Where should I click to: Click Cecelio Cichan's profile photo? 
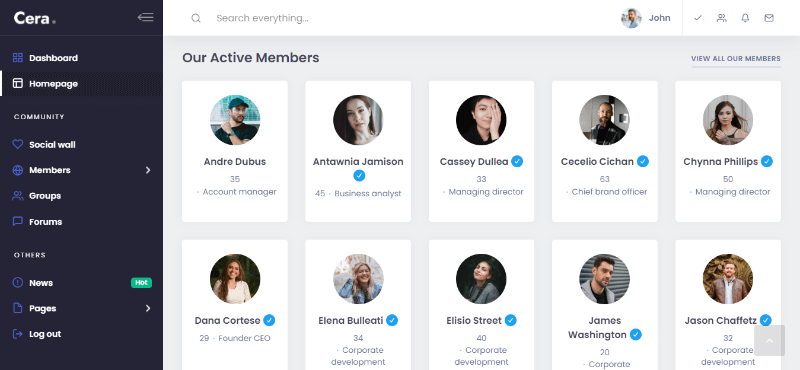pyautogui.click(x=605, y=120)
